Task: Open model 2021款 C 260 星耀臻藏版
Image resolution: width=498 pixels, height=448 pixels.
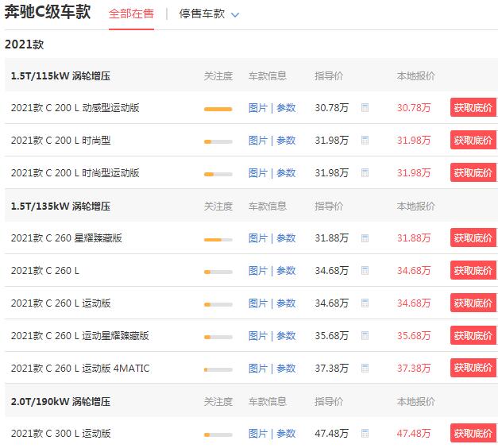Action: (67, 238)
